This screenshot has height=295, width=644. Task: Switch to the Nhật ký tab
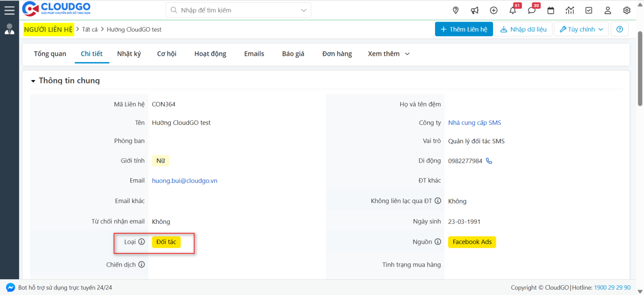129,53
